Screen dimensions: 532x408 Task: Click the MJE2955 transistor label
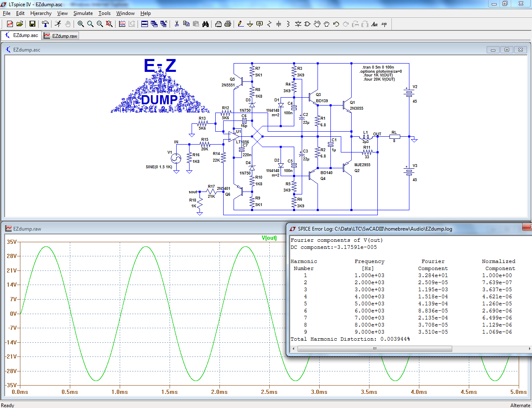362,165
